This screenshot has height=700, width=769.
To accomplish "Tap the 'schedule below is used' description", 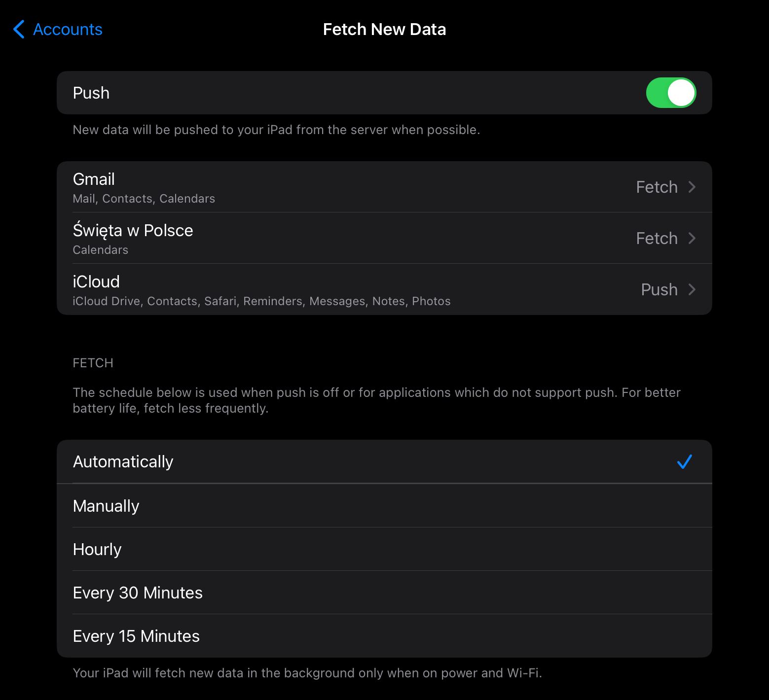I will click(377, 400).
